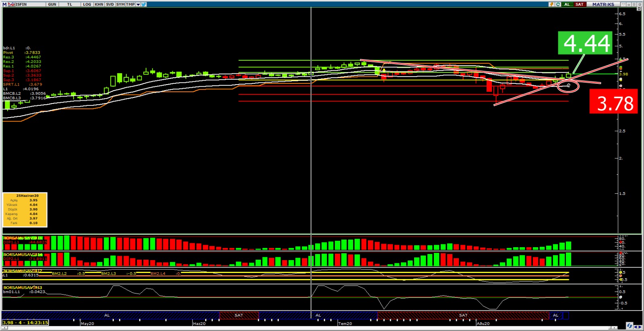This screenshot has width=644, height=331.
Task: Click the horizontal scrollbar thumb at bottom
Action: 614,328
